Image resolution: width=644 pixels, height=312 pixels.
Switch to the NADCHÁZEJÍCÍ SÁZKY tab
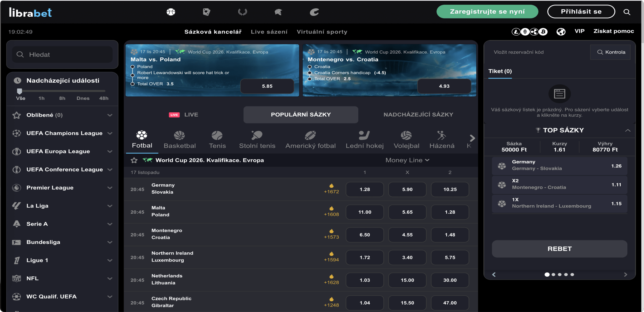coord(418,115)
